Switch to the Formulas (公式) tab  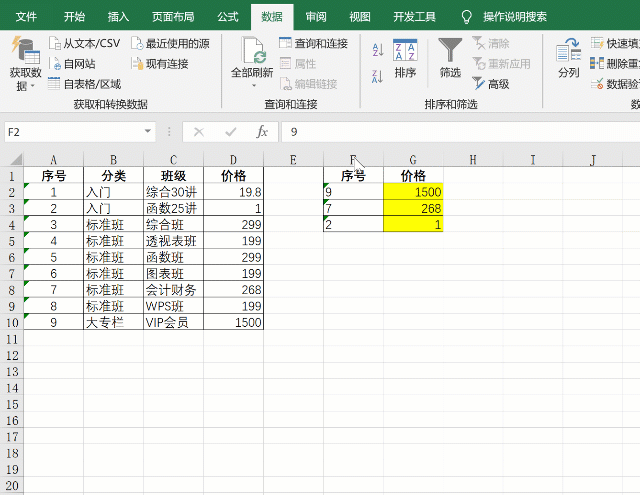pyautogui.click(x=227, y=17)
